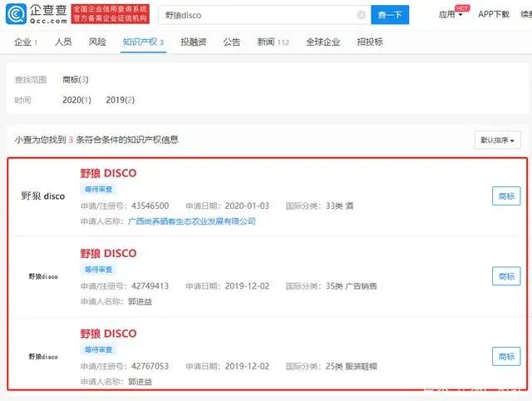The width and height of the screenshot is (532, 401).
Task: Open the APP下载 link
Action: pyautogui.click(x=494, y=14)
